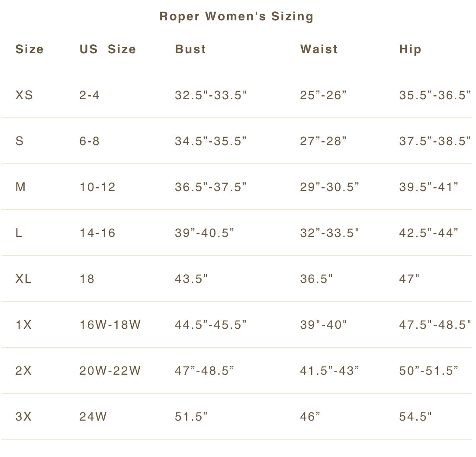Select the US Size column header

[x=107, y=49]
